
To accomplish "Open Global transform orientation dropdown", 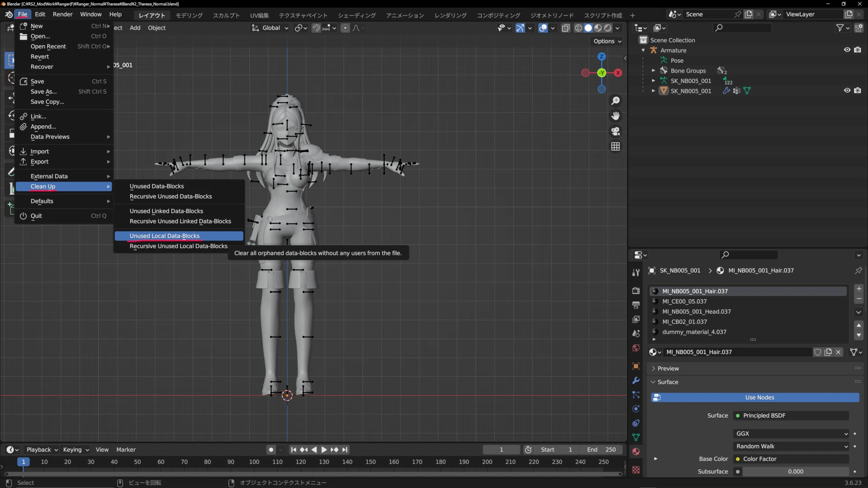I will tap(270, 28).
